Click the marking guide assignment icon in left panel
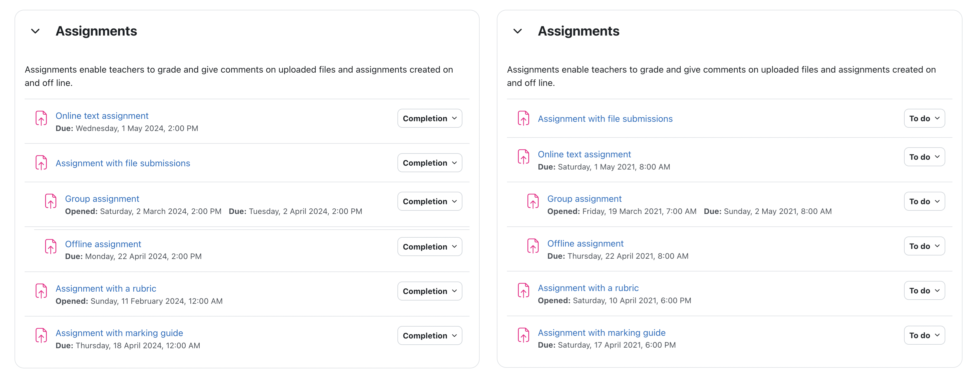The height and width of the screenshot is (374, 980). point(41,335)
